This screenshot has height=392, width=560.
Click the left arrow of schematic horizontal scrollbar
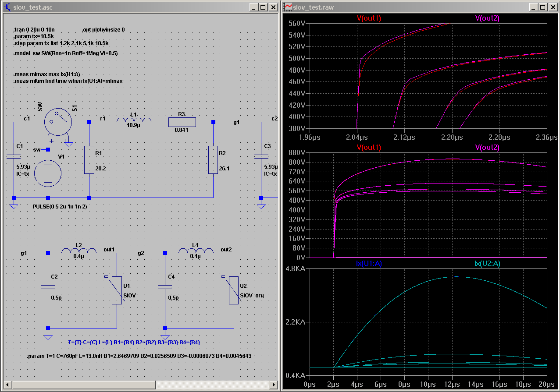point(7,385)
